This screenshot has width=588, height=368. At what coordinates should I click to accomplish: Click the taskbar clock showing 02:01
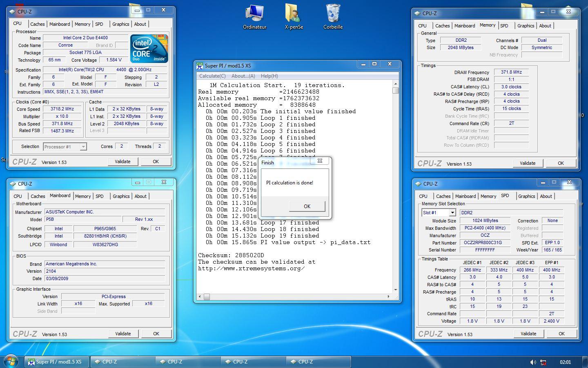tap(565, 362)
